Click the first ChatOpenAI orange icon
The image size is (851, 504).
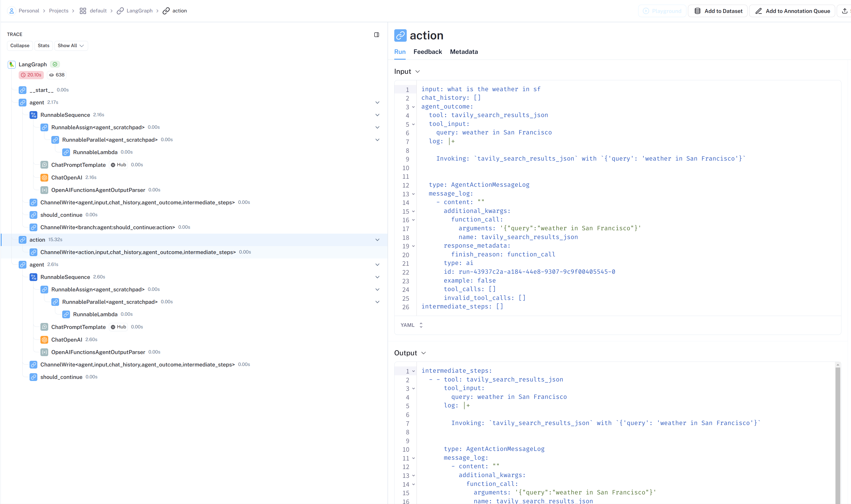pos(44,178)
